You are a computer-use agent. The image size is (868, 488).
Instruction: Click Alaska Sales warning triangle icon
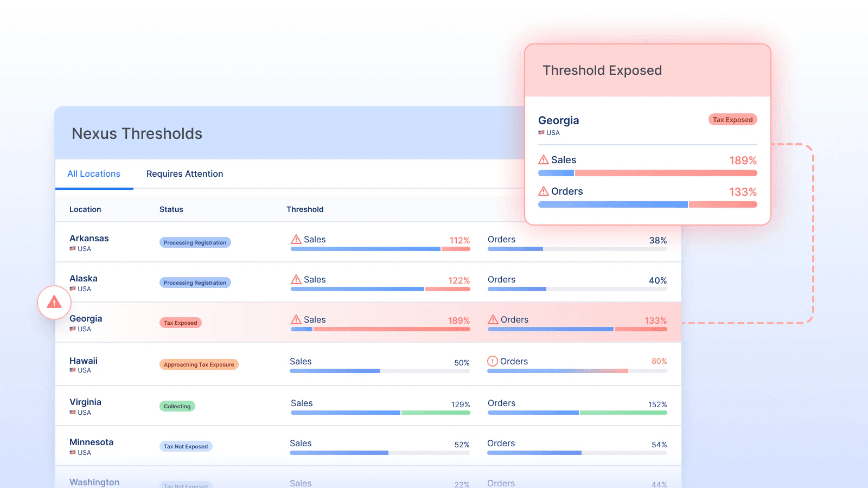tap(296, 279)
